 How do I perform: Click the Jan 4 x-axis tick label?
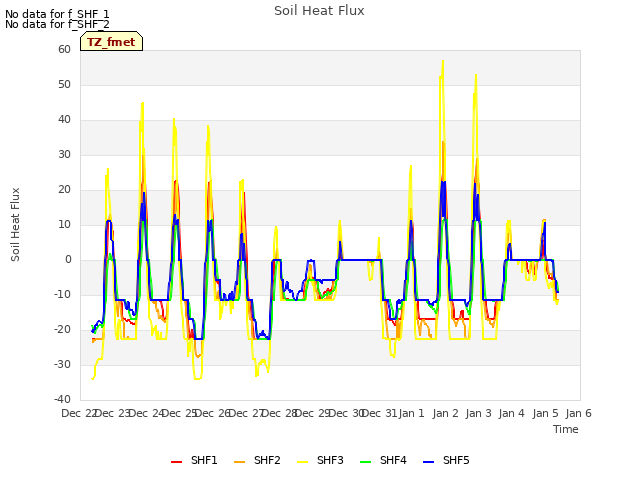pyautogui.click(x=511, y=413)
